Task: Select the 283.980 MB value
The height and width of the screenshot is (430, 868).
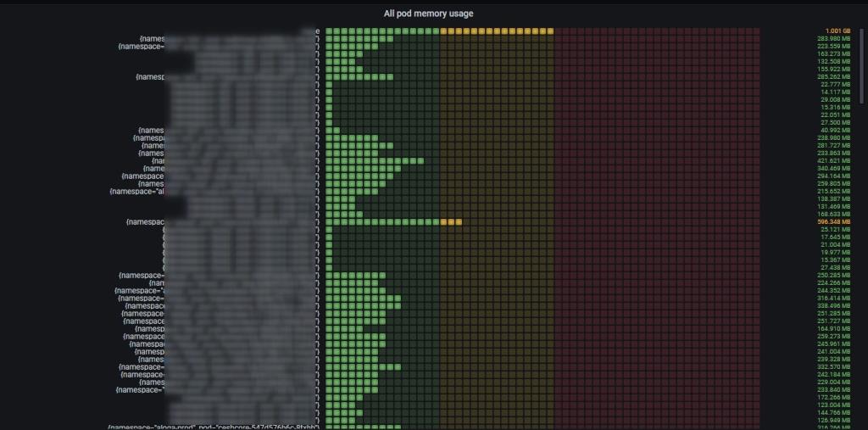Action: (834, 39)
